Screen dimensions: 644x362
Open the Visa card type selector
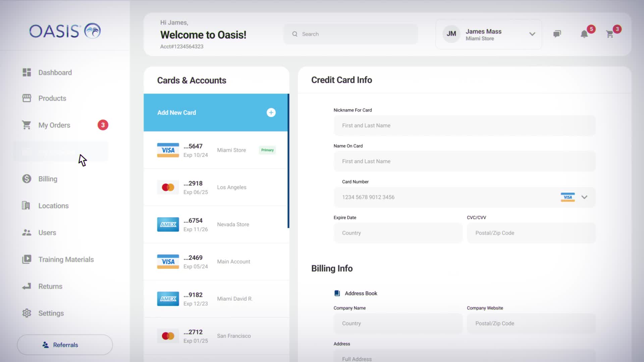pyautogui.click(x=568, y=197)
